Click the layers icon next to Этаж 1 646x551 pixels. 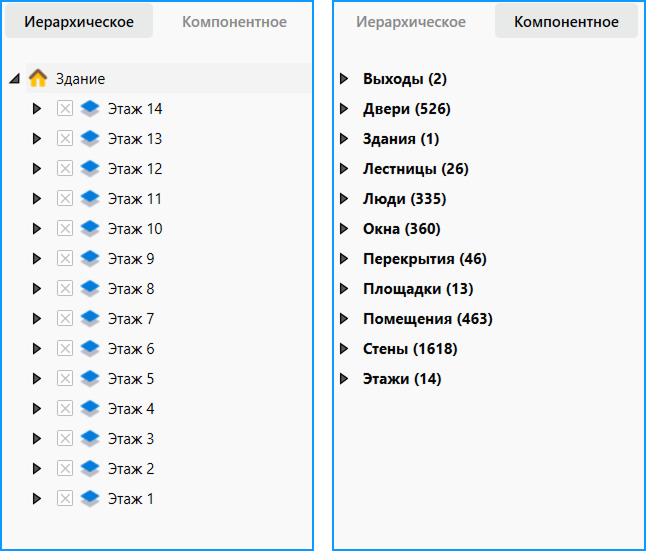(90, 499)
